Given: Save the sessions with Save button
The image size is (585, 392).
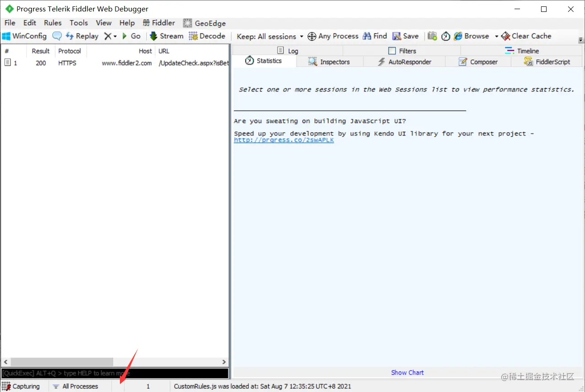Looking at the screenshot, I should (x=406, y=36).
